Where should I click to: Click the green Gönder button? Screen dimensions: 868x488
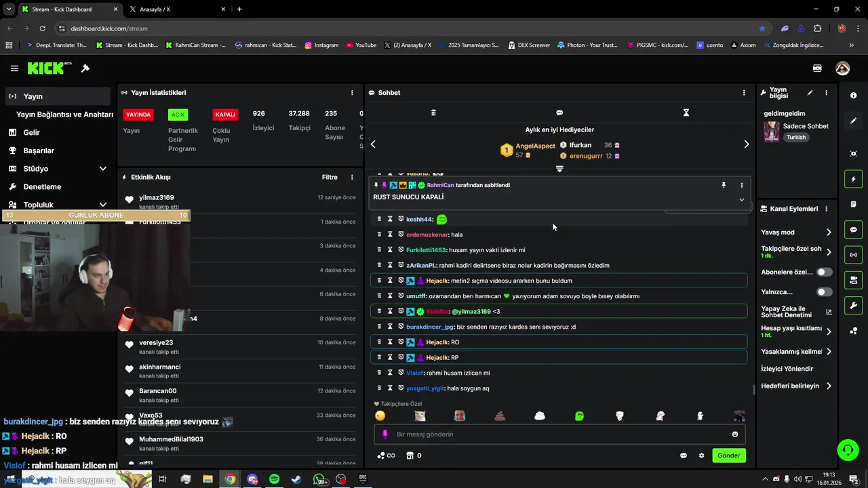point(729,455)
